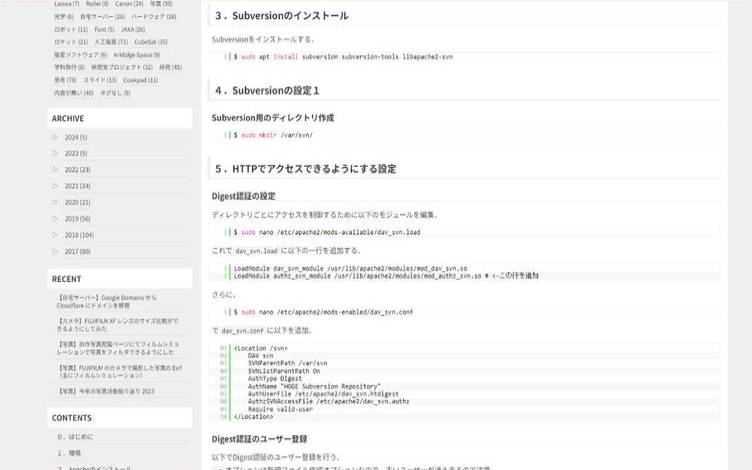Expand the 2019 archive year
752x470 pixels.
[x=77, y=219]
